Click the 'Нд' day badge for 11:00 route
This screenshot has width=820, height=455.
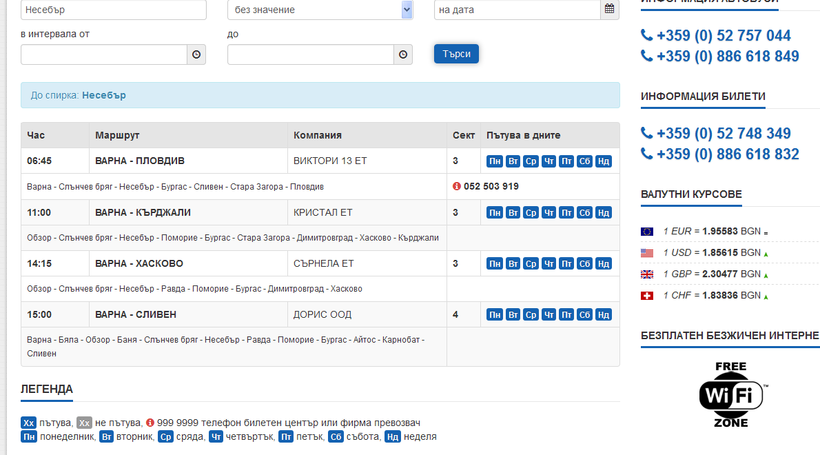point(603,213)
